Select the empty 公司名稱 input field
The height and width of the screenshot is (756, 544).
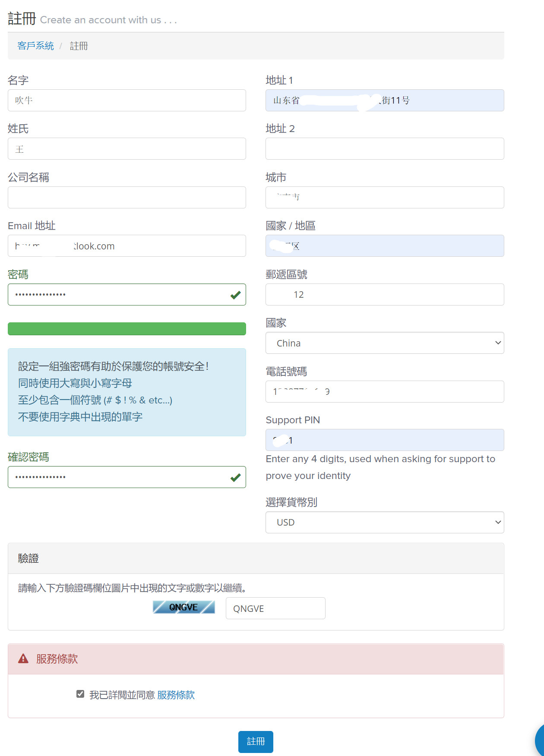[127, 198]
